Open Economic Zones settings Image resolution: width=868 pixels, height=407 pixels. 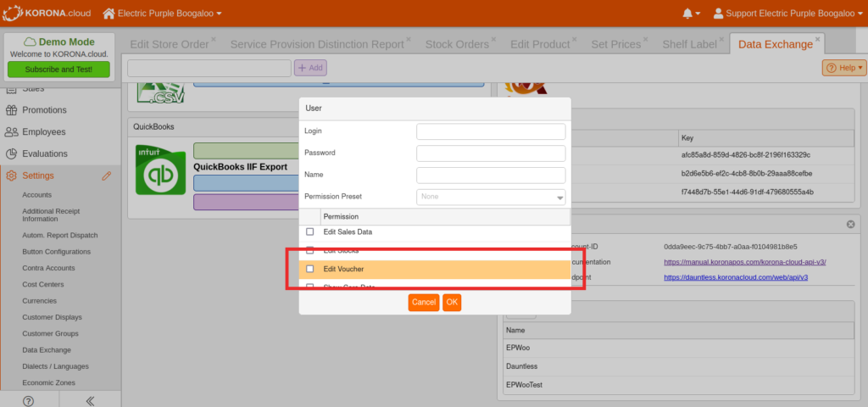(x=48, y=382)
